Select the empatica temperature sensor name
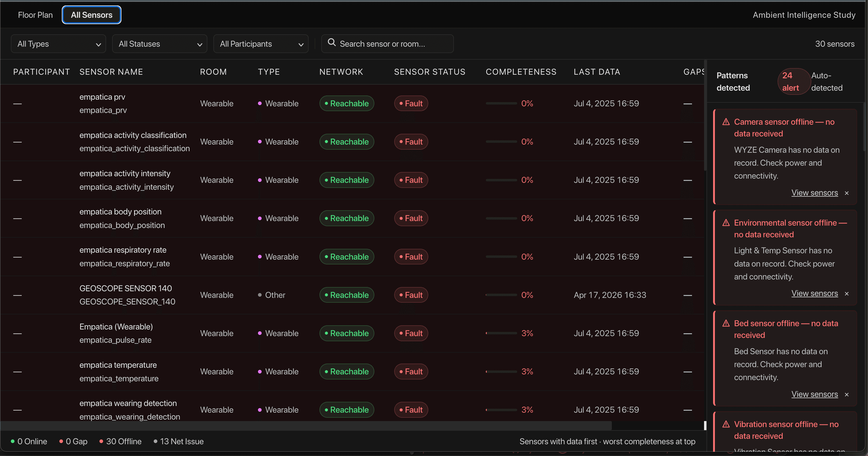 [x=118, y=365]
